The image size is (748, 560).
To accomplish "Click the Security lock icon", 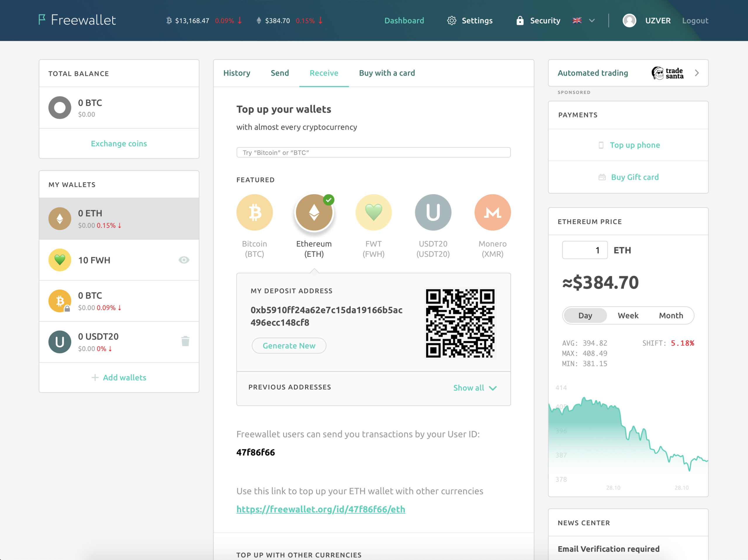I will coord(520,21).
